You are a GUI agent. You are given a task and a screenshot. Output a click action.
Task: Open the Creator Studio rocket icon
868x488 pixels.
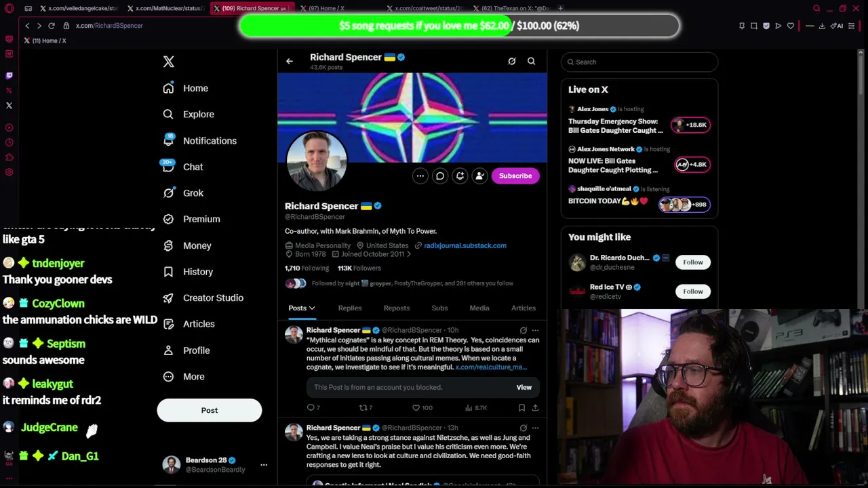[168, 298]
